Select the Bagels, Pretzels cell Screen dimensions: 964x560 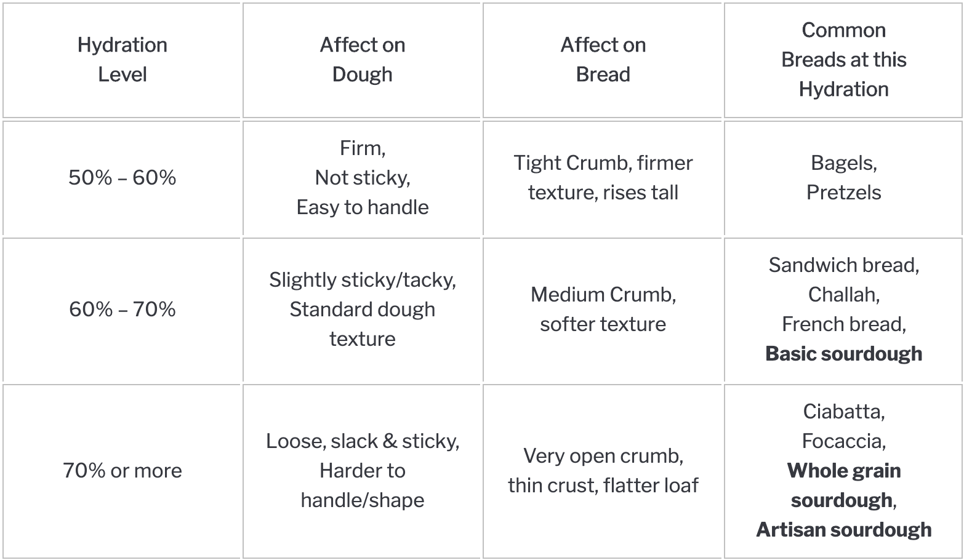tap(843, 178)
